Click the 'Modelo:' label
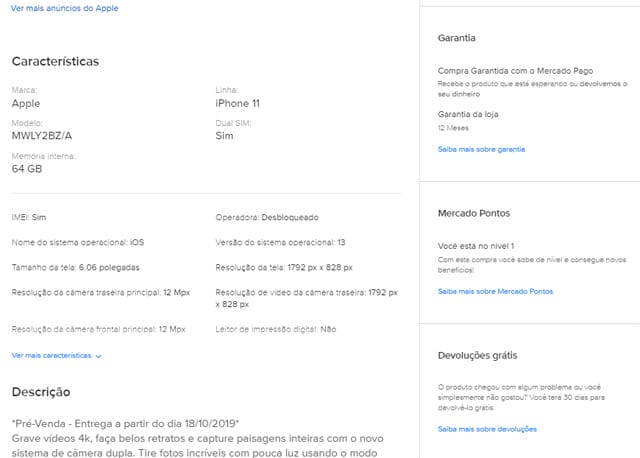The width and height of the screenshot is (640, 458). pyautogui.click(x=27, y=123)
